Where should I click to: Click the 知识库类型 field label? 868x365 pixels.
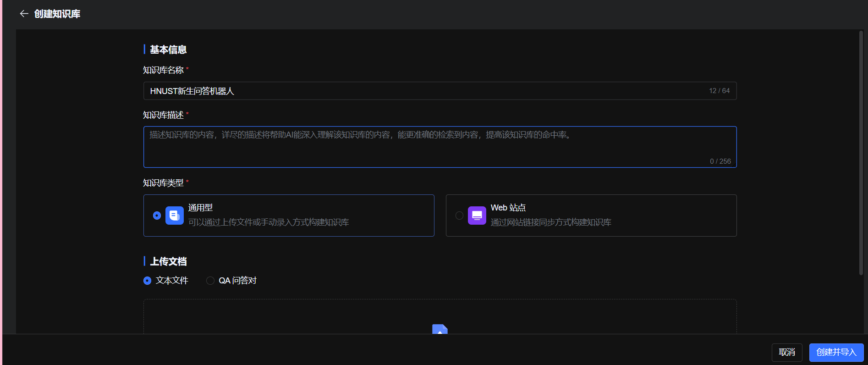pos(163,183)
